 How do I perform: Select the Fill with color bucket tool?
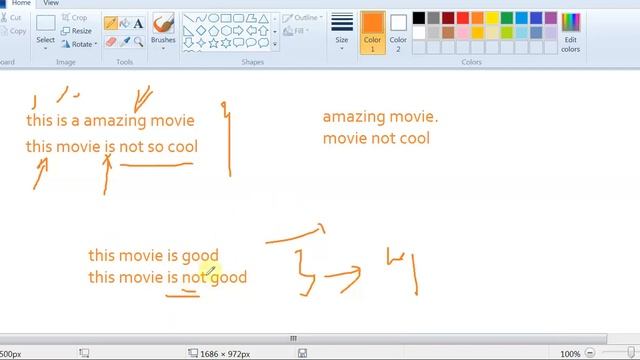(x=125, y=23)
